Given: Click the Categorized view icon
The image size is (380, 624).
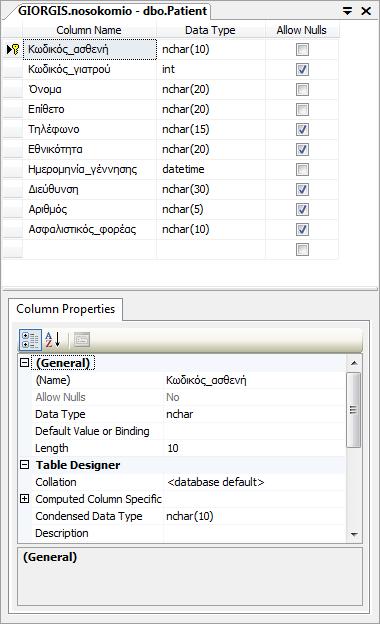Looking at the screenshot, I should [30, 340].
